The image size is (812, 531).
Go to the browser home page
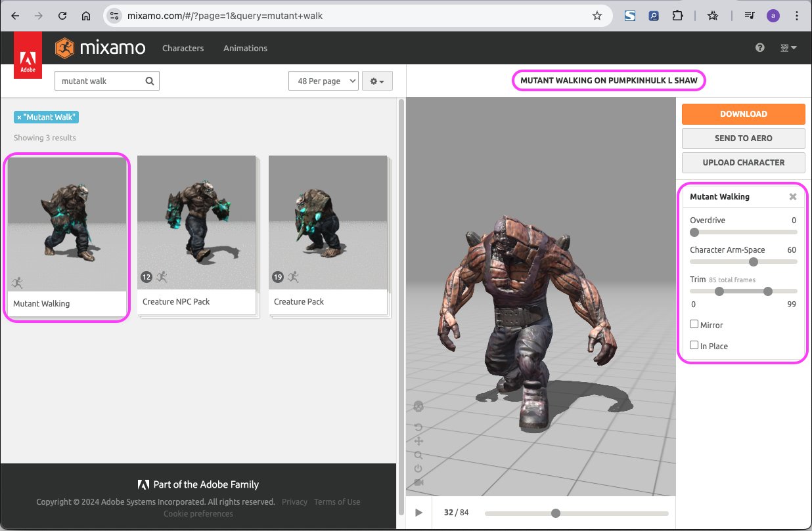86,16
